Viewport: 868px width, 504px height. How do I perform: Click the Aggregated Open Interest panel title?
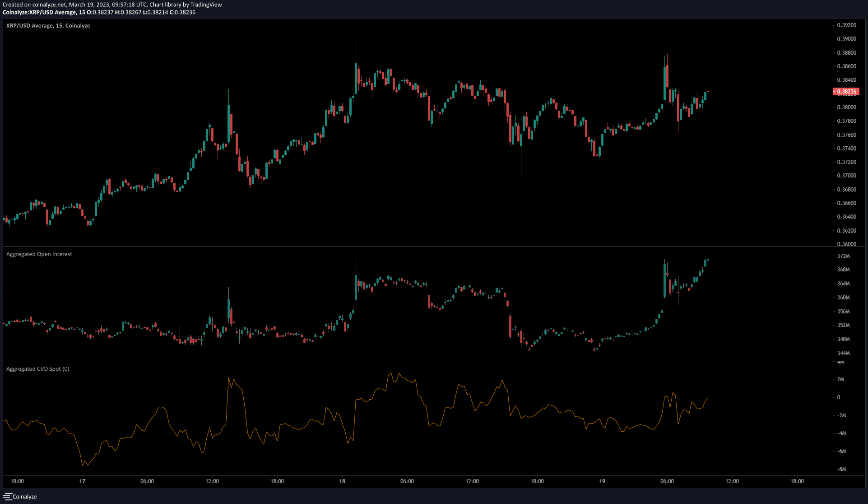tap(38, 254)
